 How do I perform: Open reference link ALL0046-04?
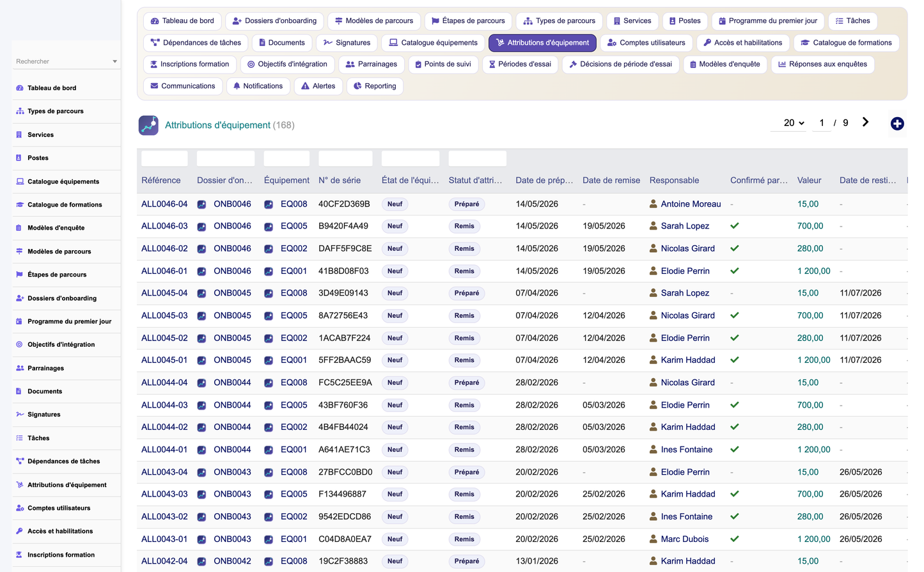pyautogui.click(x=164, y=204)
